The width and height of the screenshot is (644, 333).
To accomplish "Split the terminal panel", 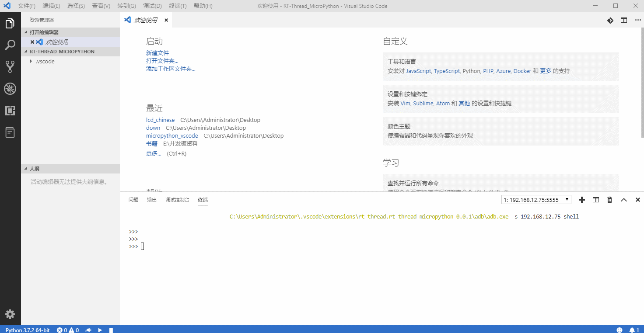I will [595, 200].
